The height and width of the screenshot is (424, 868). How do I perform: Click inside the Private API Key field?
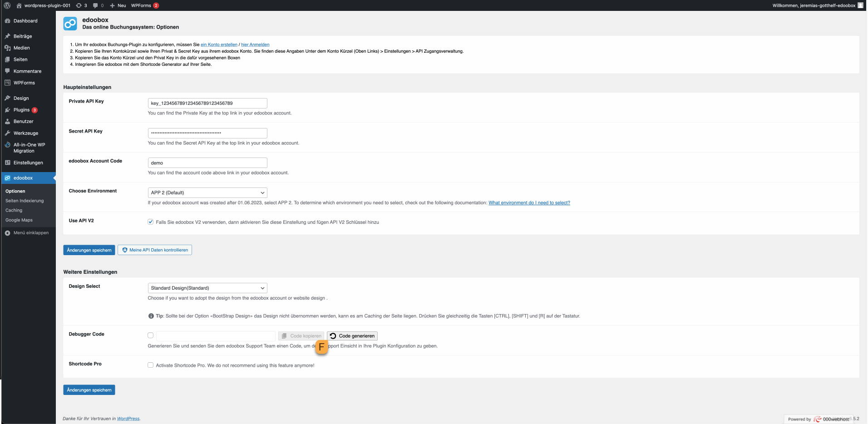pyautogui.click(x=207, y=103)
